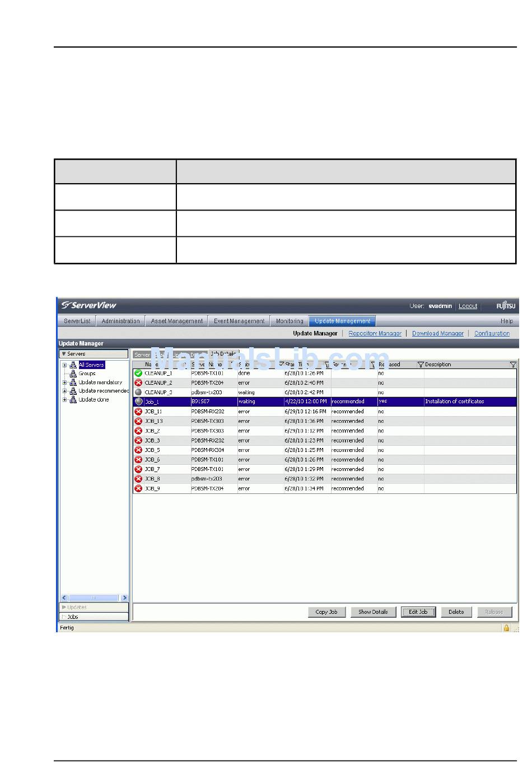Screen dimensions: 532x779
Task: Click the Start Time column filter icon
Action: pos(326,365)
